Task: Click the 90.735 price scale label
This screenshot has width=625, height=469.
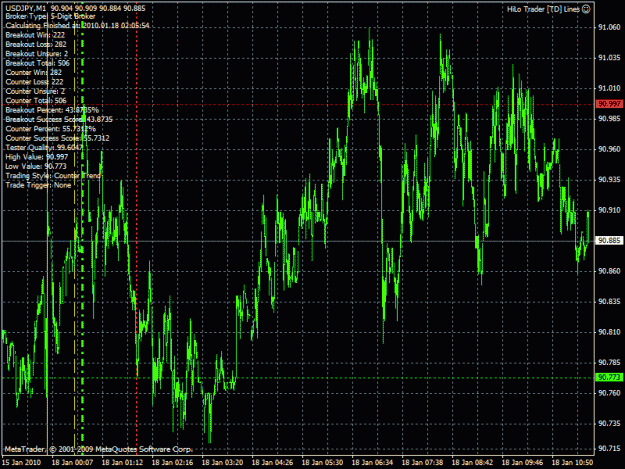Action: click(609, 423)
